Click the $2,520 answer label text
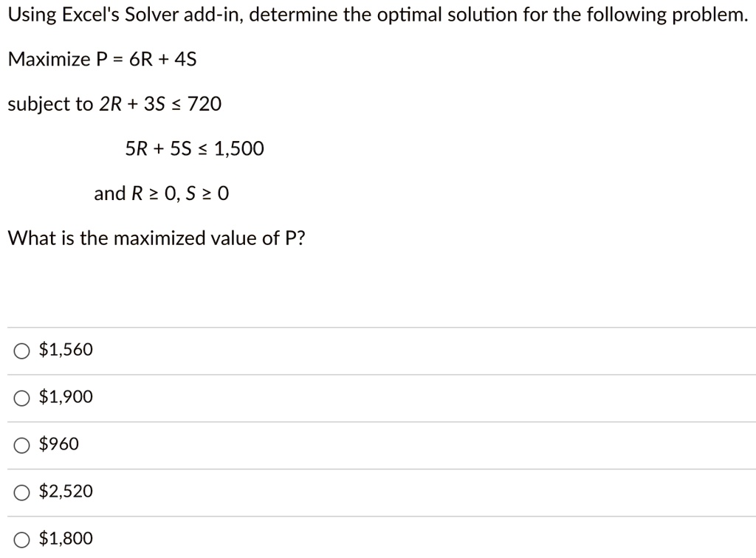756x558 pixels. pyautogui.click(x=65, y=491)
